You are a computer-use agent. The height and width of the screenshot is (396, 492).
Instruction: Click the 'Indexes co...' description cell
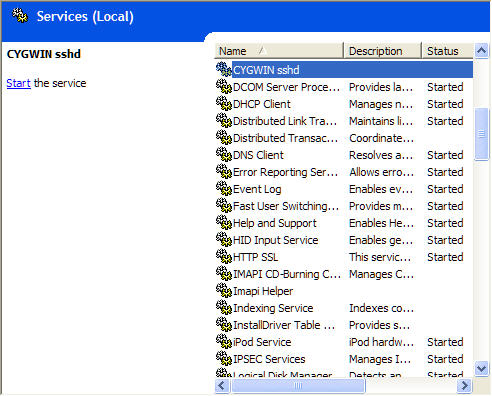(x=381, y=308)
